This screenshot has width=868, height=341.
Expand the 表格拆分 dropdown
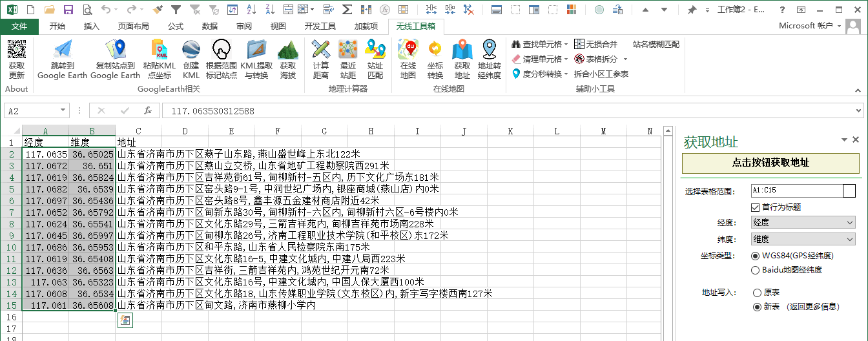click(x=625, y=59)
